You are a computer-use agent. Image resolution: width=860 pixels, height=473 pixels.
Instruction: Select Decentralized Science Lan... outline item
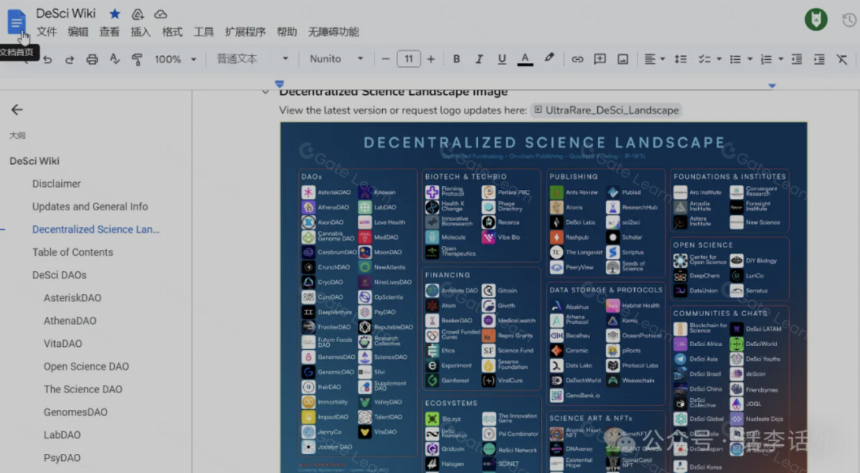tap(95, 229)
